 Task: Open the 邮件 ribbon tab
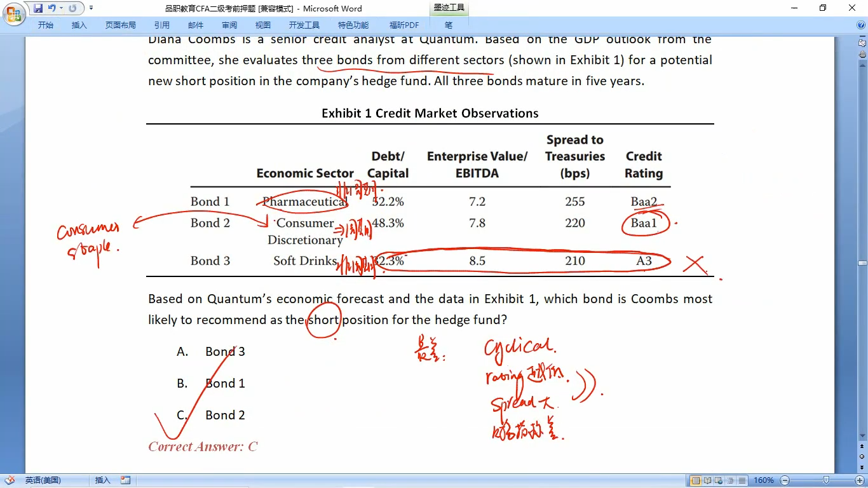[196, 25]
